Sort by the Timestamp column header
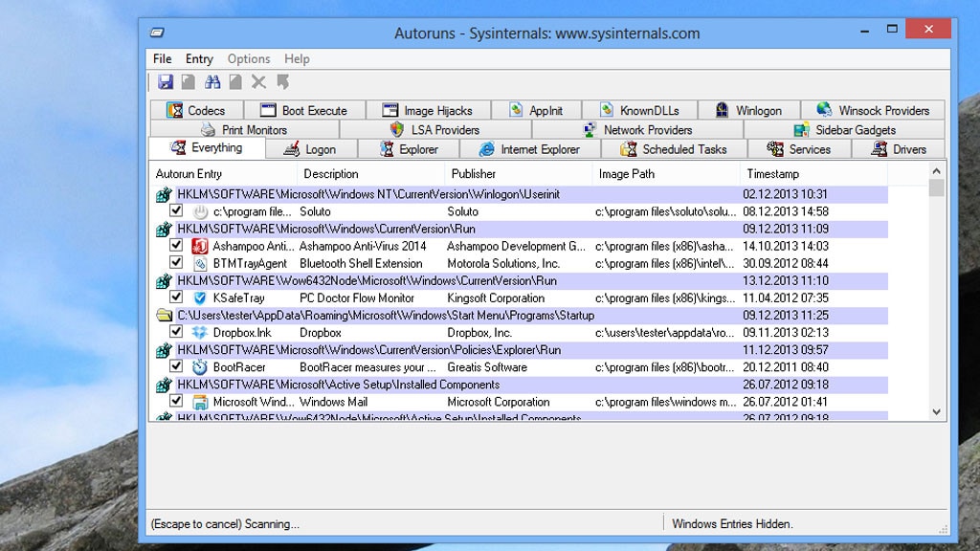The height and width of the screenshot is (551, 980). [x=813, y=174]
